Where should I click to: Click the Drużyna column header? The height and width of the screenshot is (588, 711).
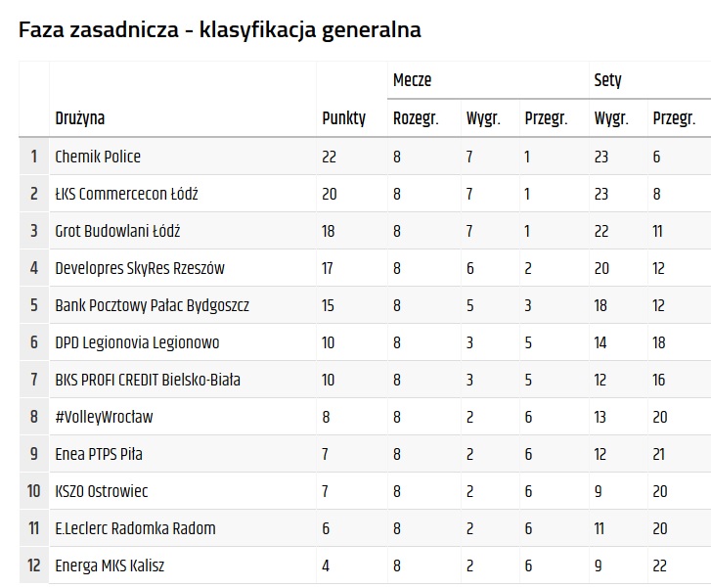click(80, 118)
